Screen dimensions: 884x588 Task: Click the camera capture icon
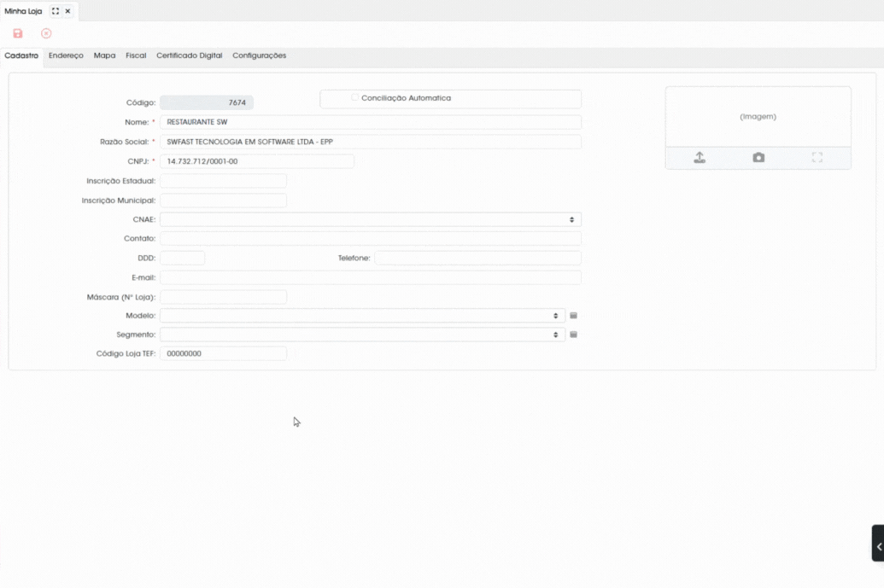[x=758, y=158]
